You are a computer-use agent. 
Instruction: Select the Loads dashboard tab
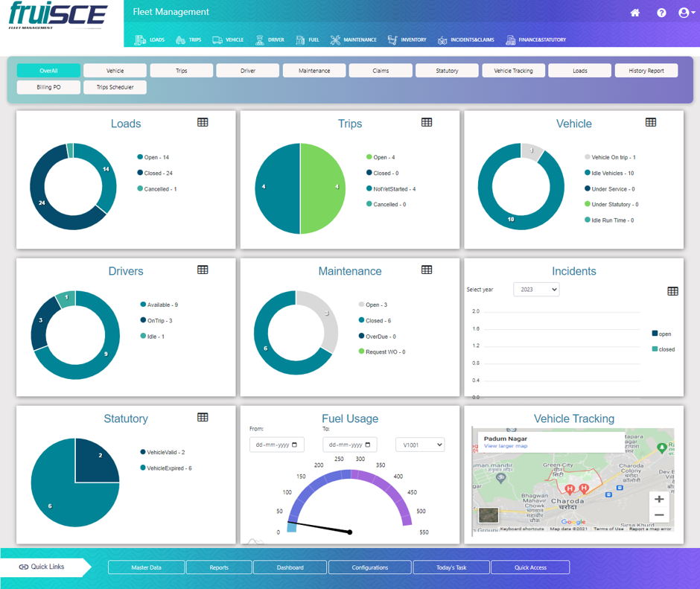point(580,71)
